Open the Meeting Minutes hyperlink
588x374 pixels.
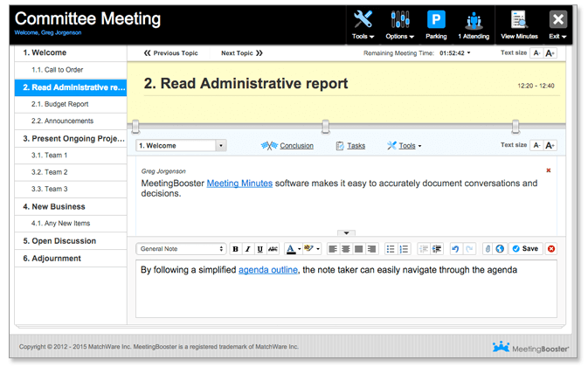coord(239,184)
